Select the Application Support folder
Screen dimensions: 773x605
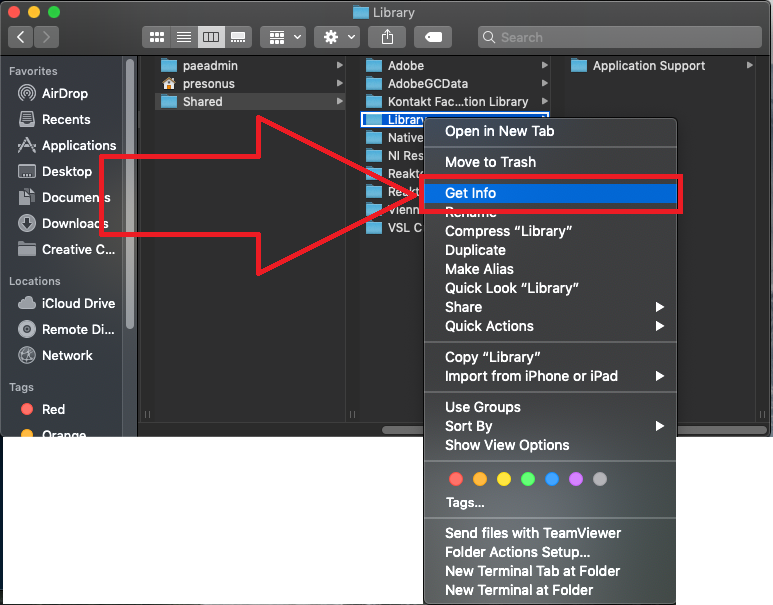(648, 66)
